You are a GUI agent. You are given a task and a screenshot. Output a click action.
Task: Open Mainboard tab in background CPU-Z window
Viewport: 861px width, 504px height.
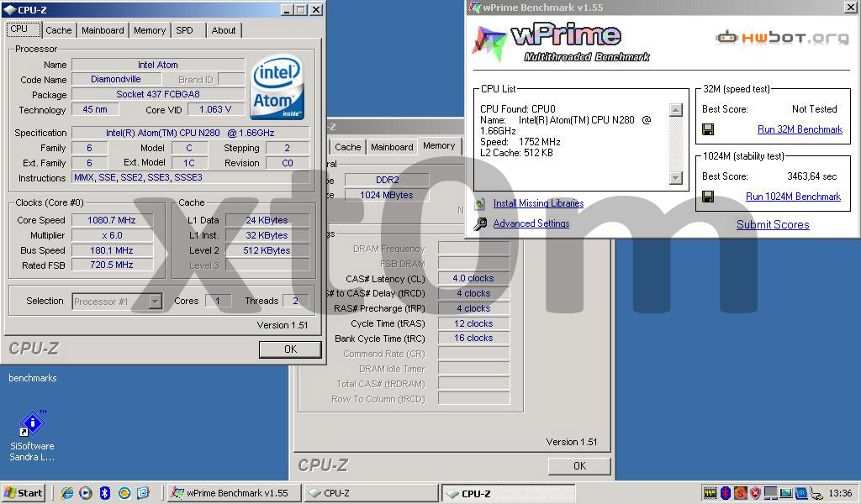(x=392, y=147)
